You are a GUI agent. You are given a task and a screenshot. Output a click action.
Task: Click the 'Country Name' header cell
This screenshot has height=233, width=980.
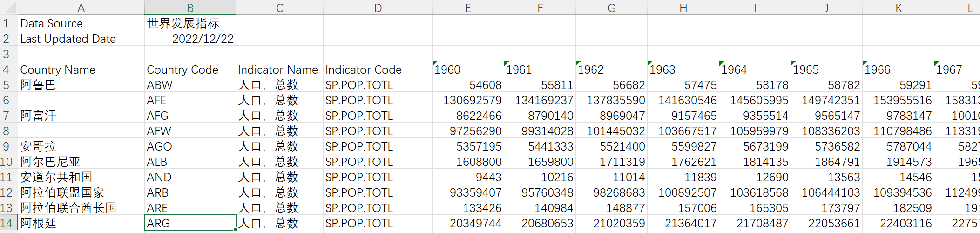(x=81, y=69)
